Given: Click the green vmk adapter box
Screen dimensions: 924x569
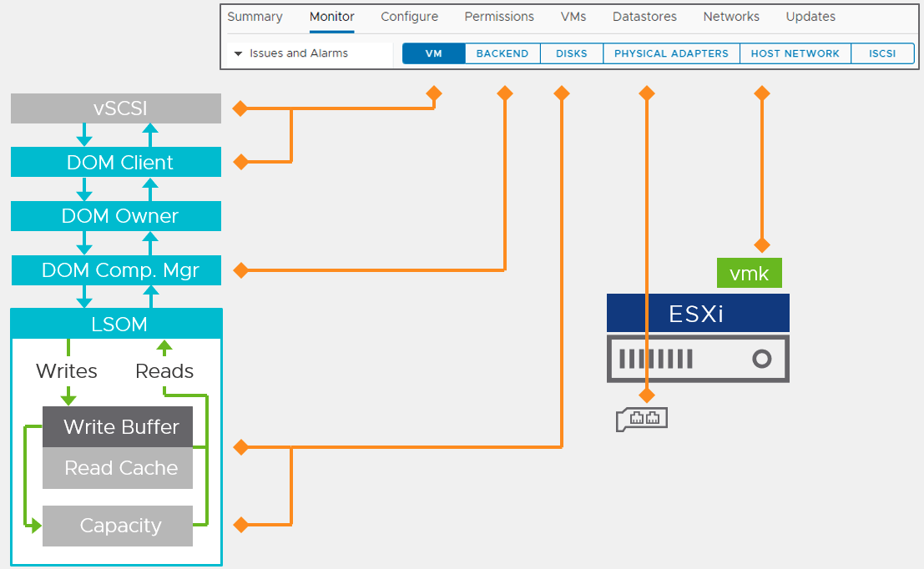Looking at the screenshot, I should click(x=749, y=272).
